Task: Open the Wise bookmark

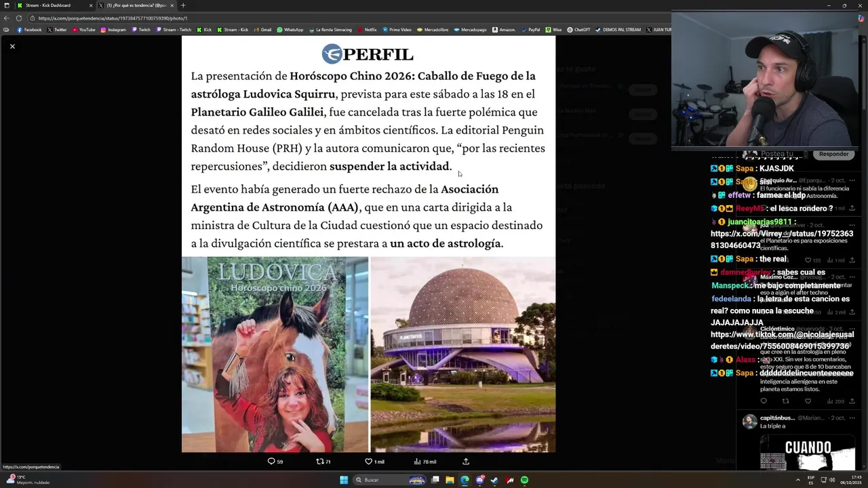Action: pos(553,30)
